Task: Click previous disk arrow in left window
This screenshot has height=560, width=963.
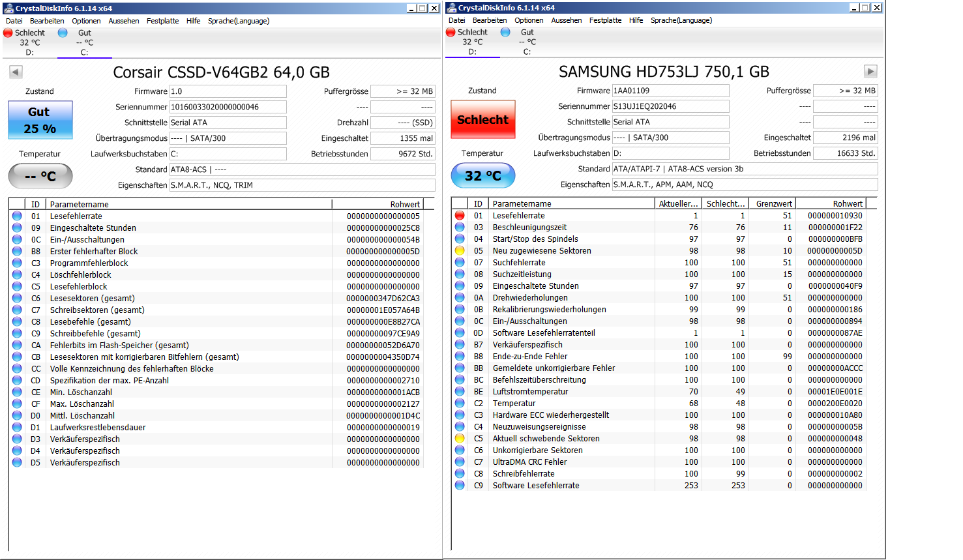Action: (16, 72)
